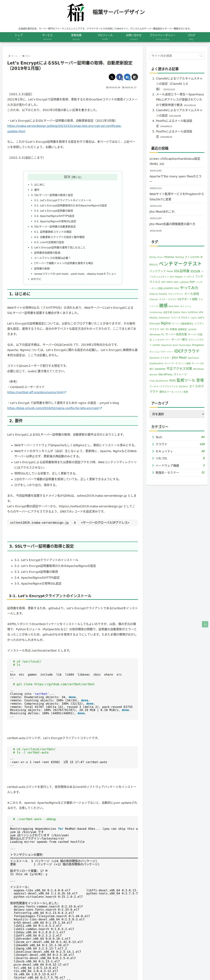210x980 pixels.
Task: Jump to 証明書の削除 in contents
Action: (x=42, y=268)
